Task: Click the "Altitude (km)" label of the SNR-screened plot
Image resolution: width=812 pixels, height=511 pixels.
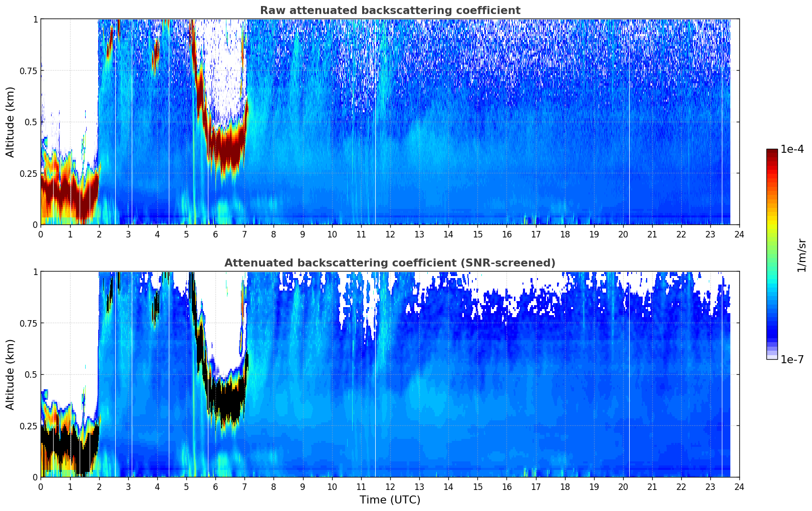Action: click(x=11, y=374)
